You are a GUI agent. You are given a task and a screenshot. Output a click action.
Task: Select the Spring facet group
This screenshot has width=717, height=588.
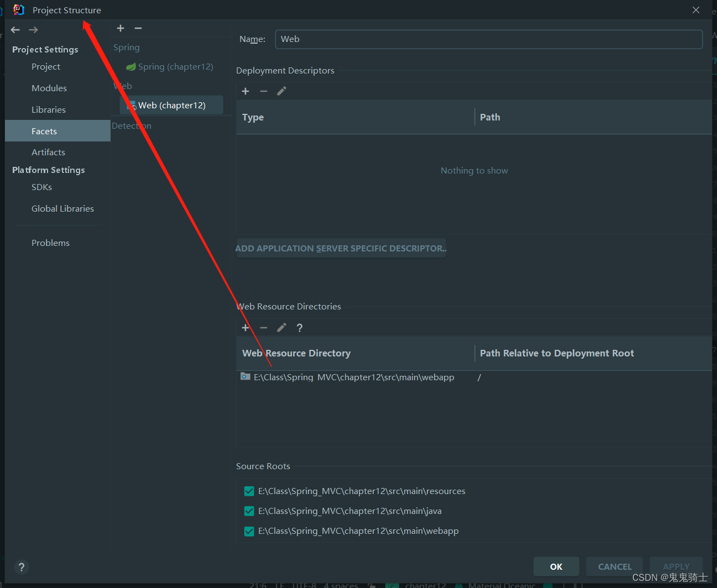[127, 48]
